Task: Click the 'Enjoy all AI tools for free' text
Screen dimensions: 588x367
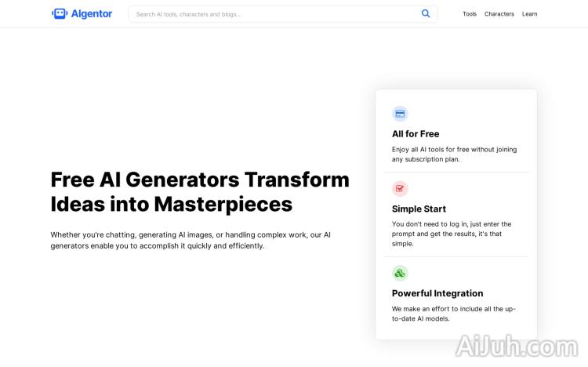Action: pos(454,154)
